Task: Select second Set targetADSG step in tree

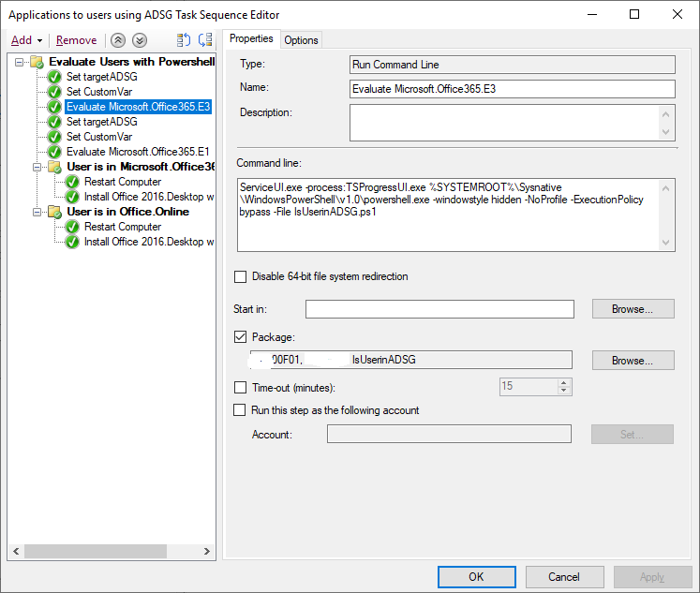Action: (102, 122)
